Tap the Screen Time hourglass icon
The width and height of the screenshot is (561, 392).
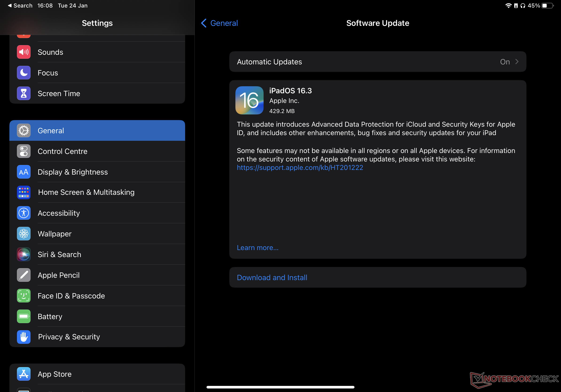click(x=24, y=93)
